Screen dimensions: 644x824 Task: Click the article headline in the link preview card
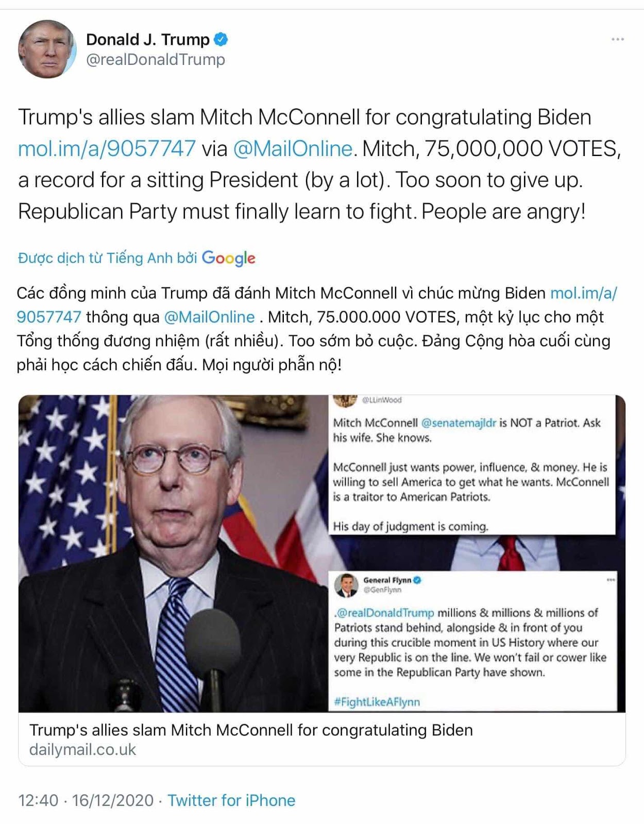(251, 730)
